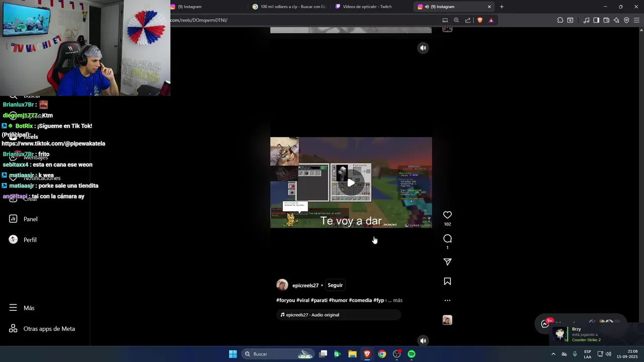Open the browser extensions puzzle icon
Image resolution: width=644 pixels, height=362 pixels.
[560, 20]
